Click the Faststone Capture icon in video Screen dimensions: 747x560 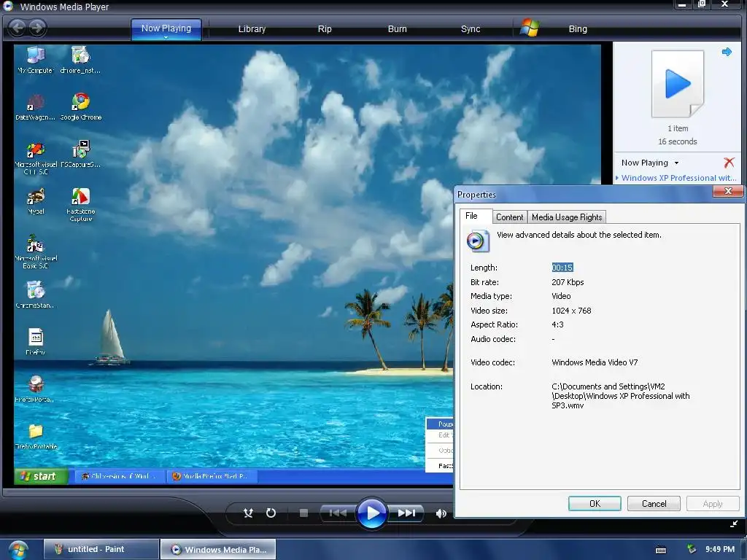80,204
